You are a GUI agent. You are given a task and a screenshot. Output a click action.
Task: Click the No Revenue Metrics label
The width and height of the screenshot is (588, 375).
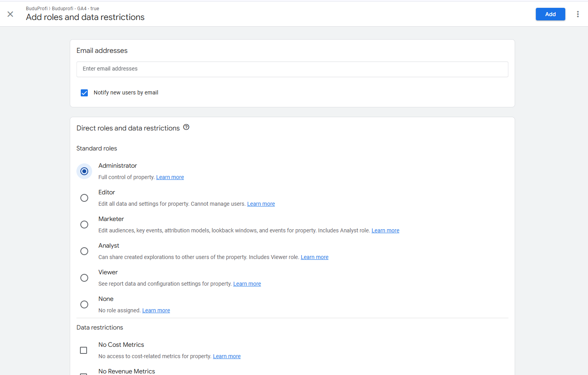(127, 371)
